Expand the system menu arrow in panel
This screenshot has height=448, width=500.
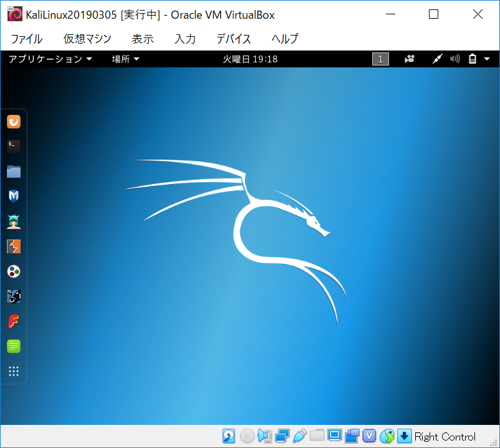[487, 59]
